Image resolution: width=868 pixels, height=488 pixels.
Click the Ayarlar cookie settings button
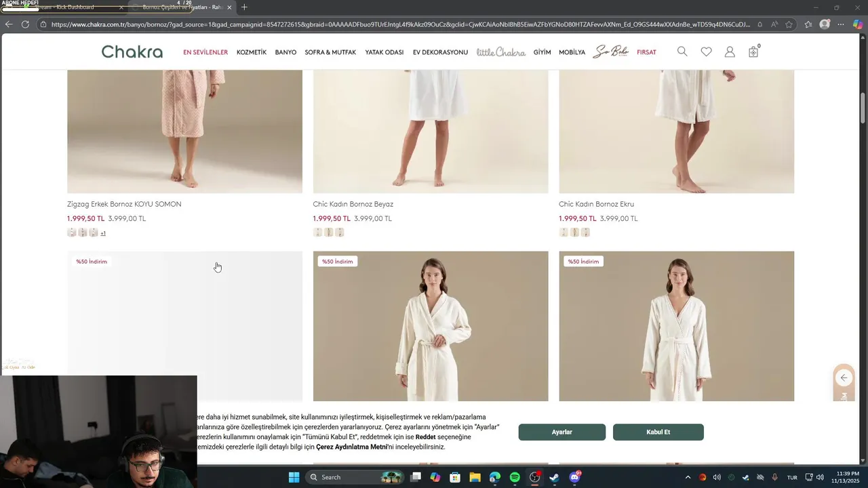[x=562, y=432]
